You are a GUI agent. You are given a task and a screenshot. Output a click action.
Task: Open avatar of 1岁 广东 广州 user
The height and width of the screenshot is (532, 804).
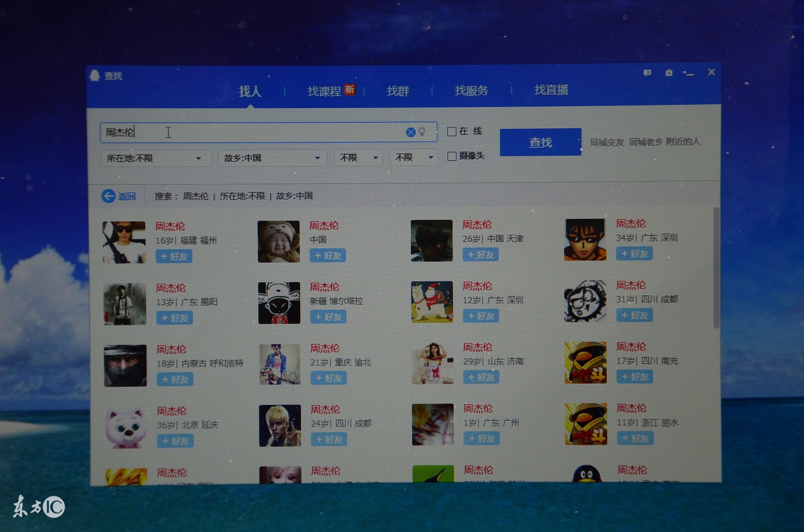pyautogui.click(x=433, y=425)
